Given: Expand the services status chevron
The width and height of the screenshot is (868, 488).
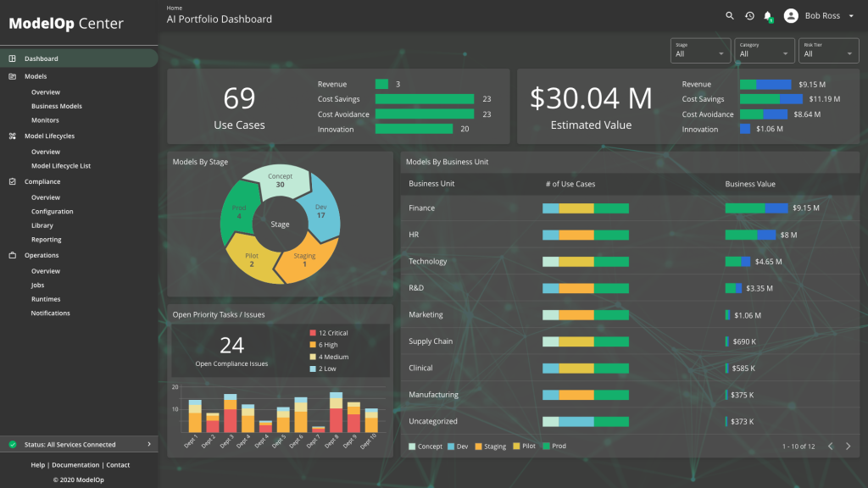Looking at the screenshot, I should pos(149,444).
